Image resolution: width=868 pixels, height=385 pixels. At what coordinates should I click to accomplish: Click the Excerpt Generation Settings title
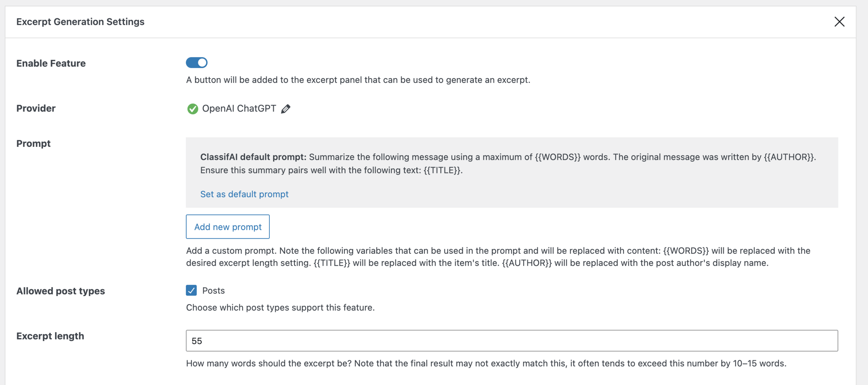coord(80,22)
